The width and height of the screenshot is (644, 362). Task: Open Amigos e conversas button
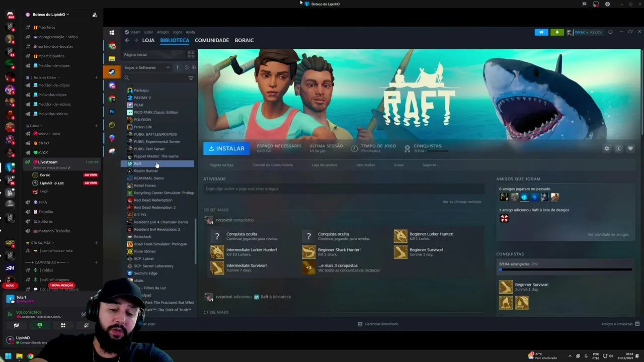click(x=620, y=324)
